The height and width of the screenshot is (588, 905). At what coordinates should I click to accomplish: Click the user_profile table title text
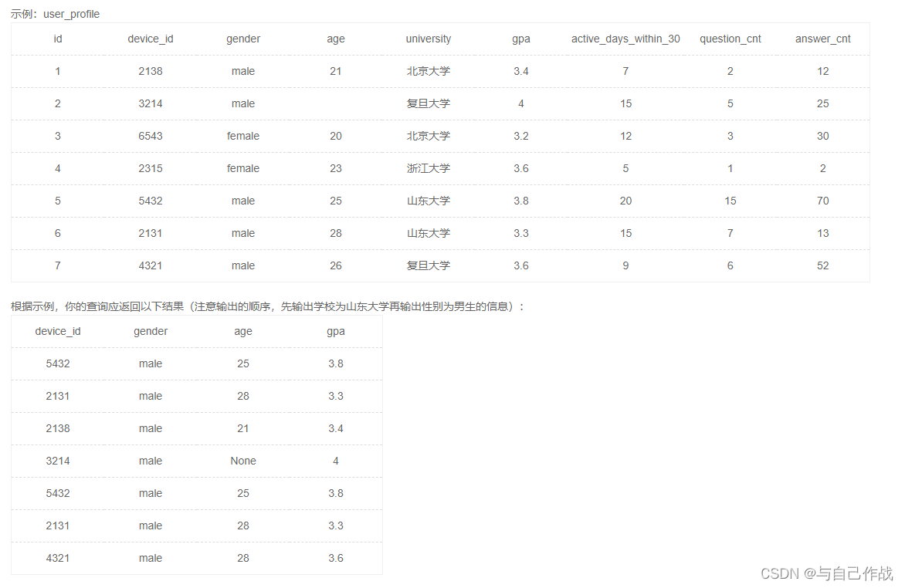pos(71,13)
